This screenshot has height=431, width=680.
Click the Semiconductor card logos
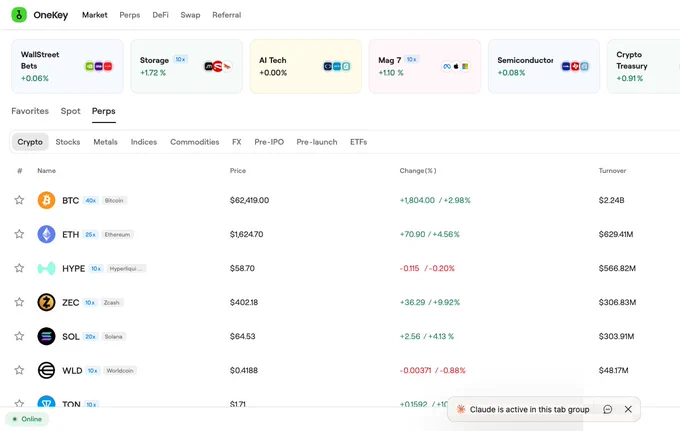(575, 66)
